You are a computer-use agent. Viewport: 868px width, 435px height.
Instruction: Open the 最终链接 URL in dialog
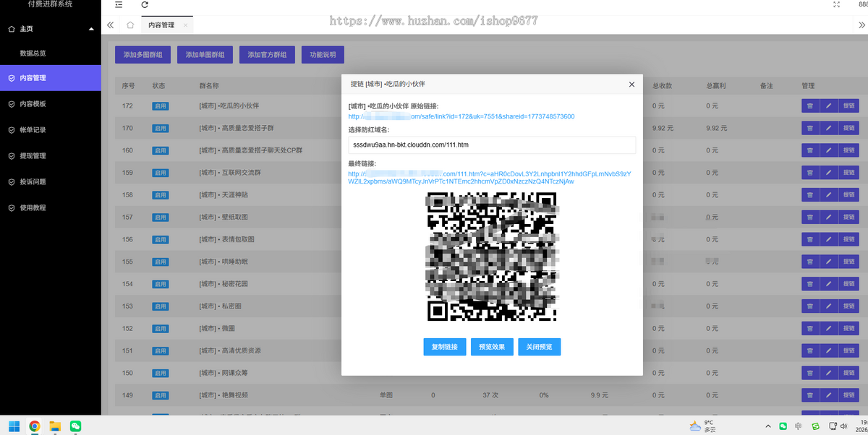[490, 177]
